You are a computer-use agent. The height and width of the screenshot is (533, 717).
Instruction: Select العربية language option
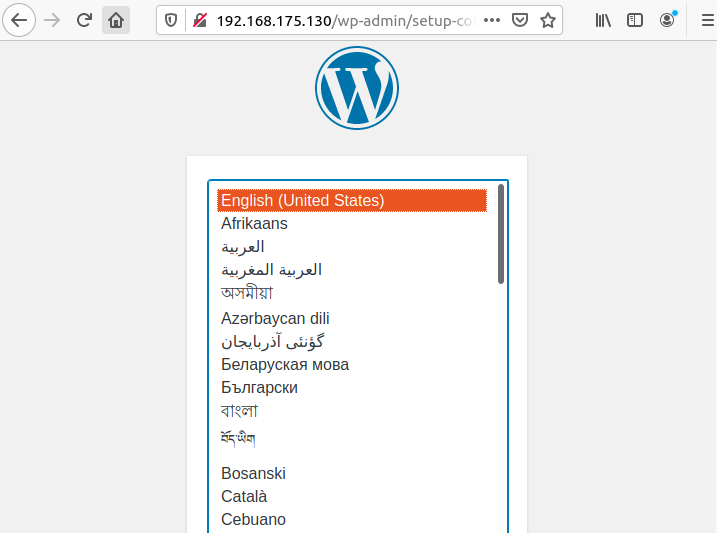[352, 247]
